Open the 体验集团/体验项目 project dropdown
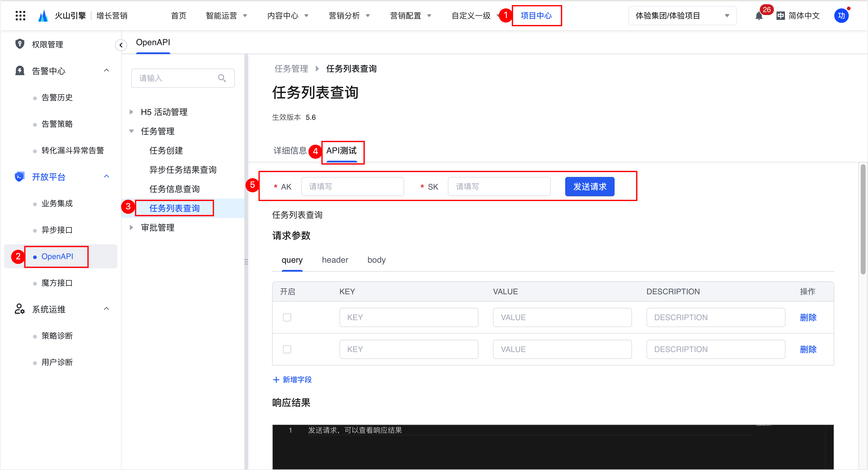 click(682, 16)
